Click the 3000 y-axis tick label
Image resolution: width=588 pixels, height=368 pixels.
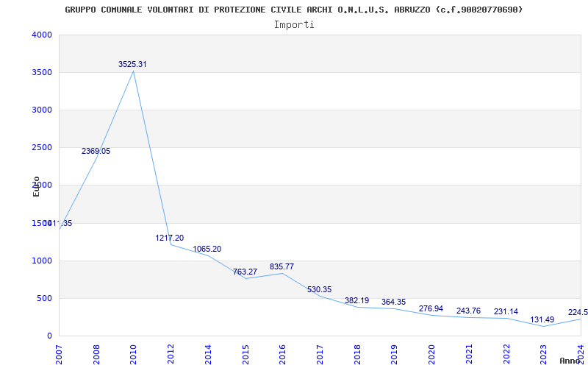43,110
